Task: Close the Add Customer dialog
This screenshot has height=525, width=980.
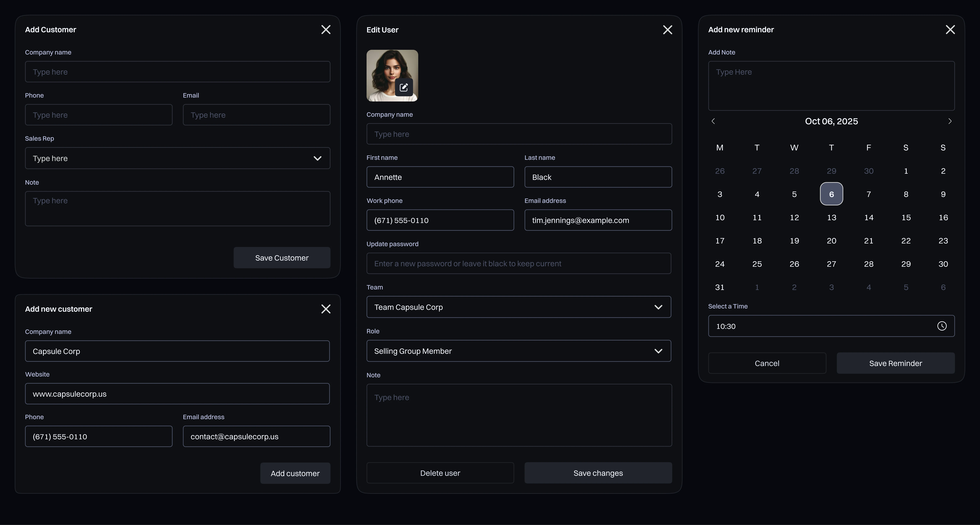Action: [326, 30]
